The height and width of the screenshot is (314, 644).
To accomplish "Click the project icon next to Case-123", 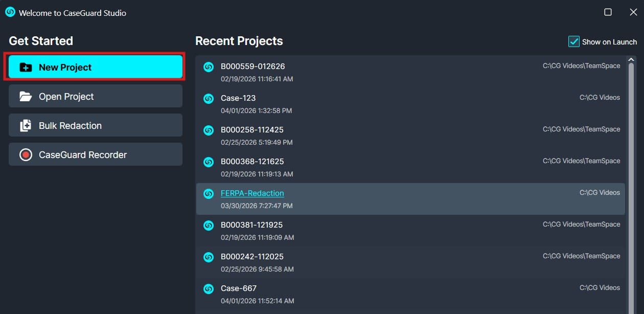I will click(x=208, y=98).
